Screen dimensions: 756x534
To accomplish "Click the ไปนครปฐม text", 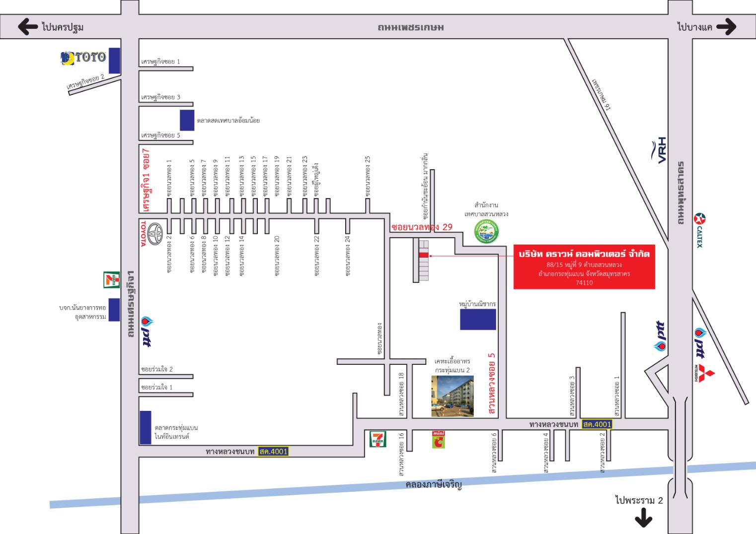I will [x=63, y=27].
